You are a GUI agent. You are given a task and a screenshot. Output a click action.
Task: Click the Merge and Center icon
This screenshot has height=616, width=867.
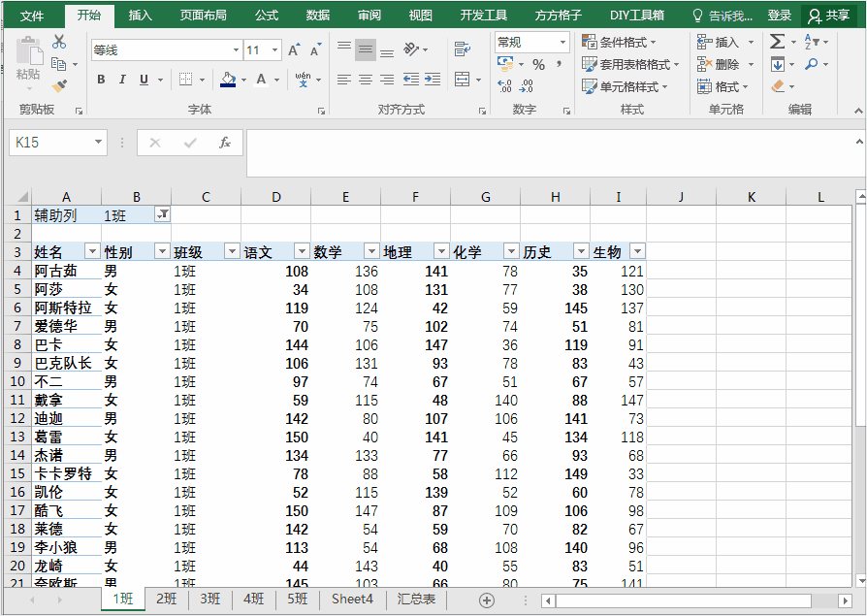tap(463, 80)
